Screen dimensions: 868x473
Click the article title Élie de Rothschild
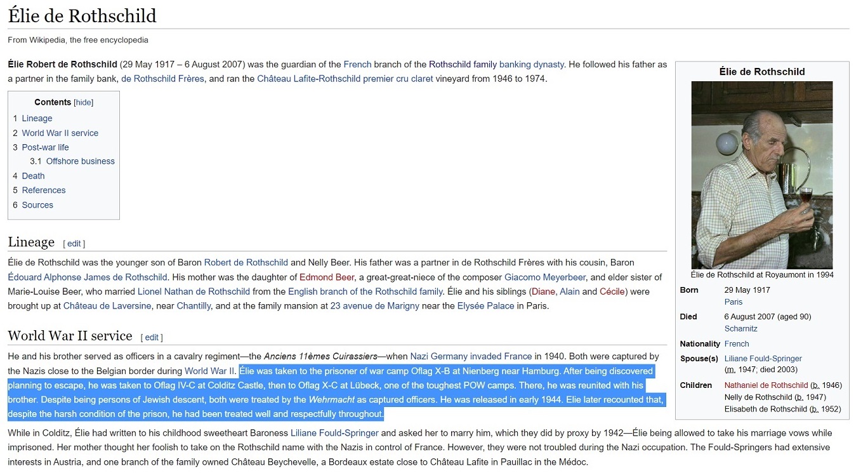point(82,16)
